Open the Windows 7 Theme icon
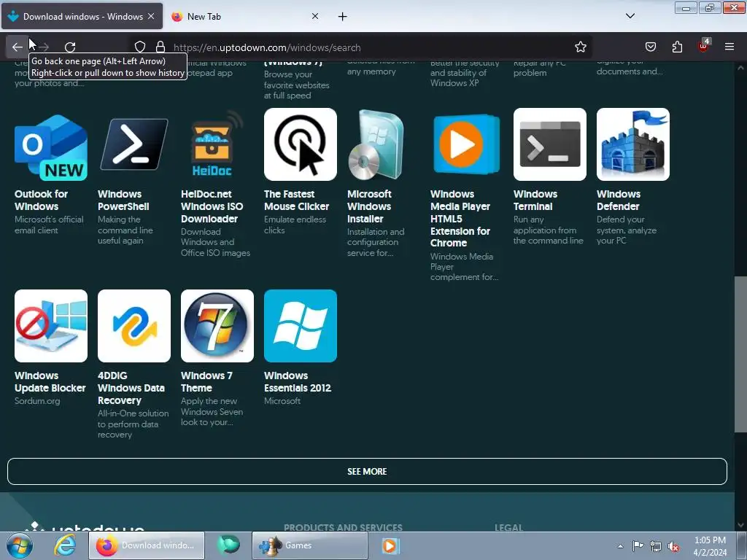Viewport: 747px width, 560px height. click(217, 326)
